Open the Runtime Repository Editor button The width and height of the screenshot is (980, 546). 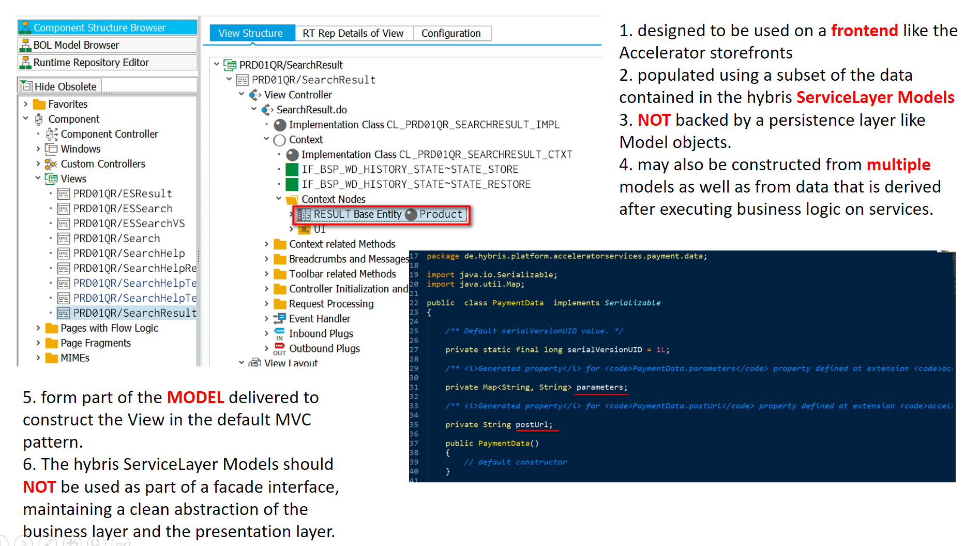tap(107, 63)
